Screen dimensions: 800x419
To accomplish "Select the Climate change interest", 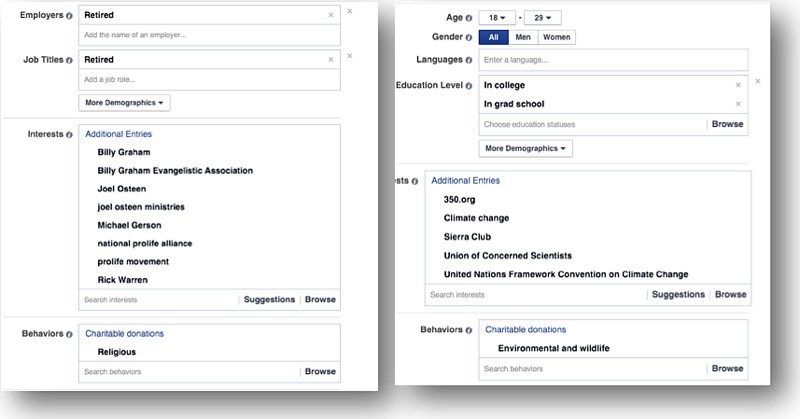I will [477, 218].
